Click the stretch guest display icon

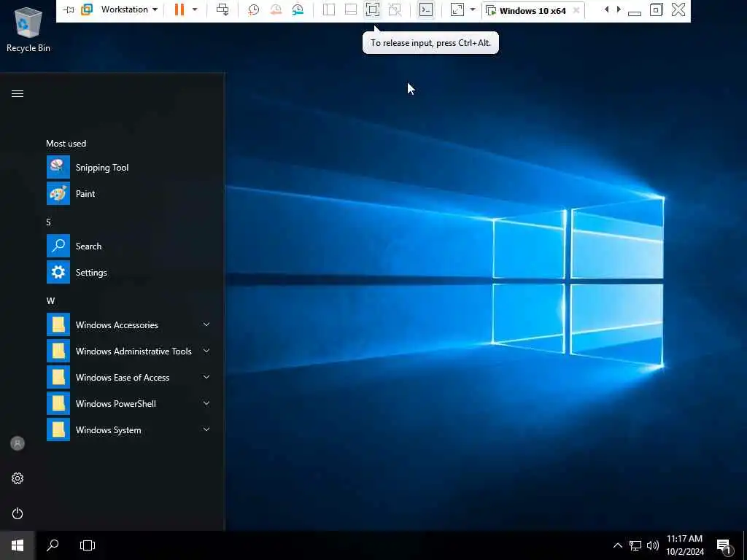pyautogui.click(x=457, y=9)
